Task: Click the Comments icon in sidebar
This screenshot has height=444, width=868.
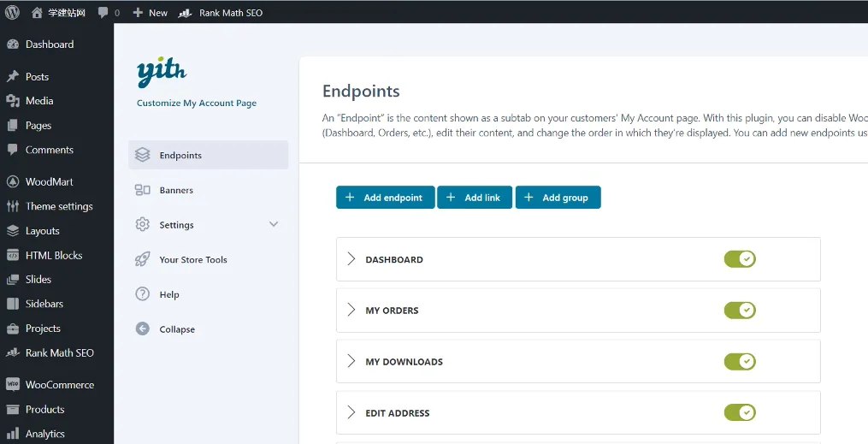Action: click(x=13, y=150)
